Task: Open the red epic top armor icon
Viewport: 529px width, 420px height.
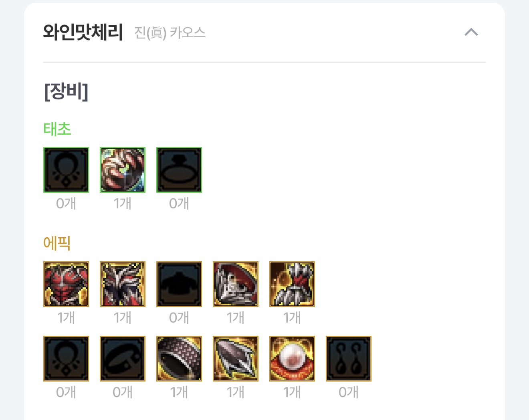Action: (x=66, y=284)
